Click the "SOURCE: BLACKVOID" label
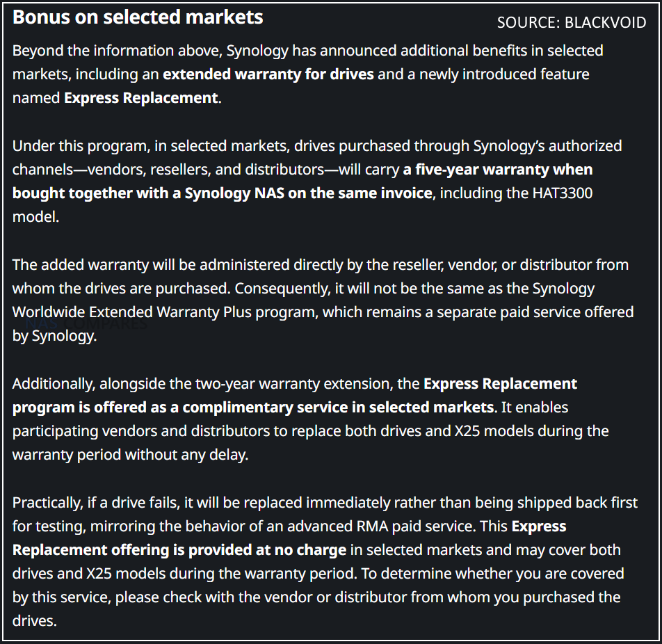The height and width of the screenshot is (644, 662). pos(571,22)
